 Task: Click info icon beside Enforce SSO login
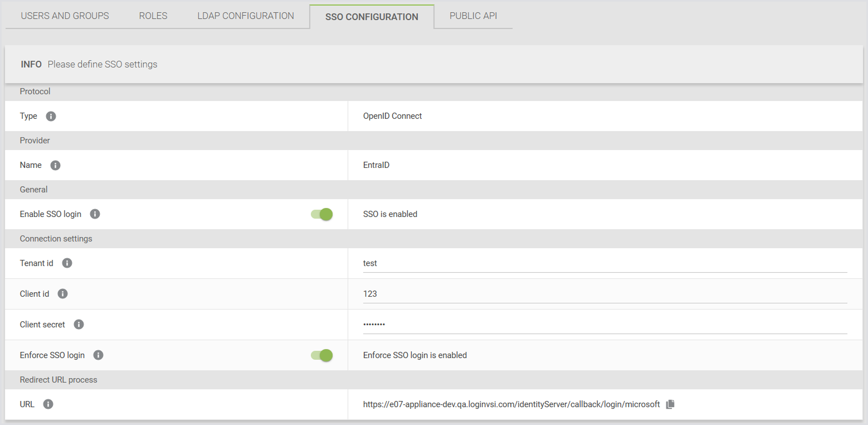pyautogui.click(x=98, y=355)
